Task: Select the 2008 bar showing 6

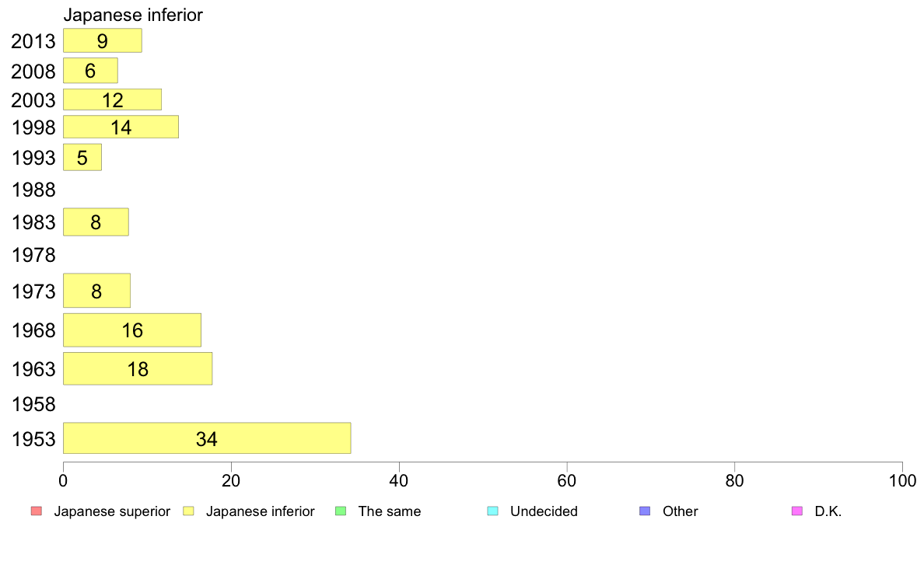Action: [x=90, y=71]
